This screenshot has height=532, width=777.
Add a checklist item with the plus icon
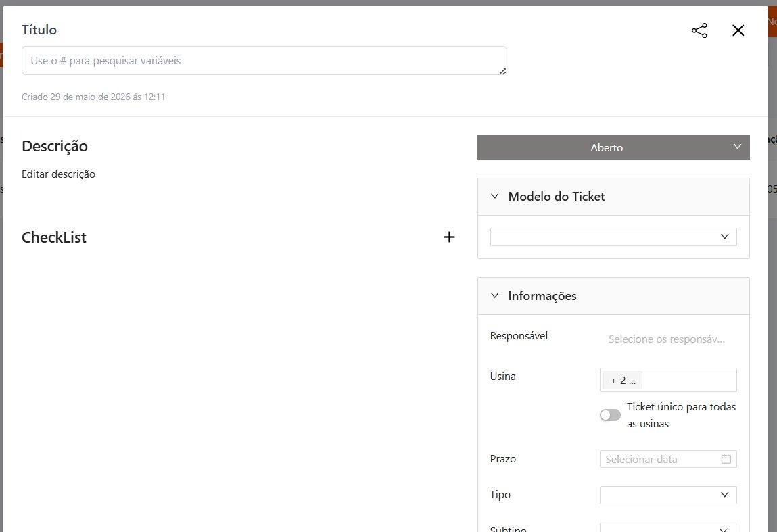(449, 237)
